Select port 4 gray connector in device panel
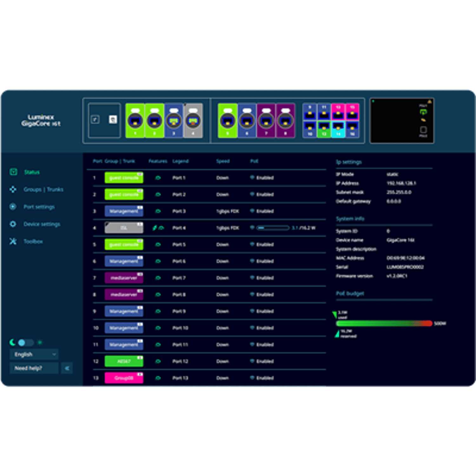476x476 pixels. pos(193,121)
